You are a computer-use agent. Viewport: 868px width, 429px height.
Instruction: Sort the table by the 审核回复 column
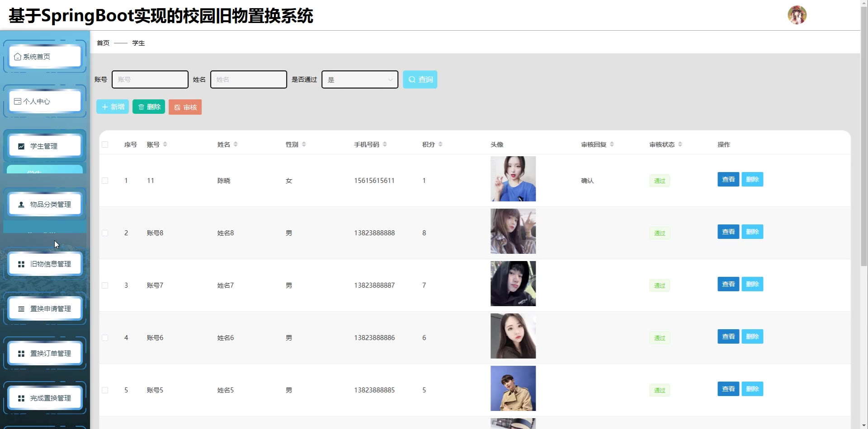[612, 145]
